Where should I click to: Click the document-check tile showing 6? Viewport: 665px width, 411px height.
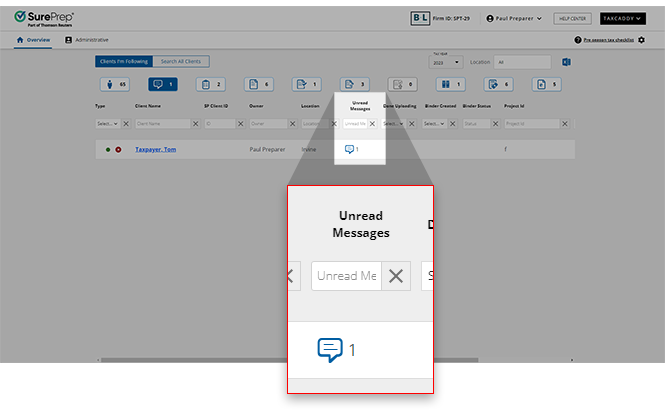[499, 84]
